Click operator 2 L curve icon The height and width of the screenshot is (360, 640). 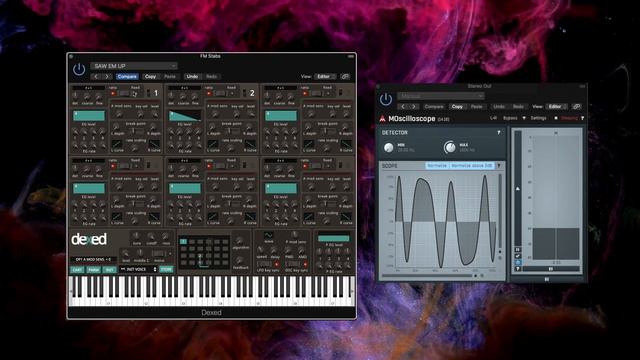[213, 144]
